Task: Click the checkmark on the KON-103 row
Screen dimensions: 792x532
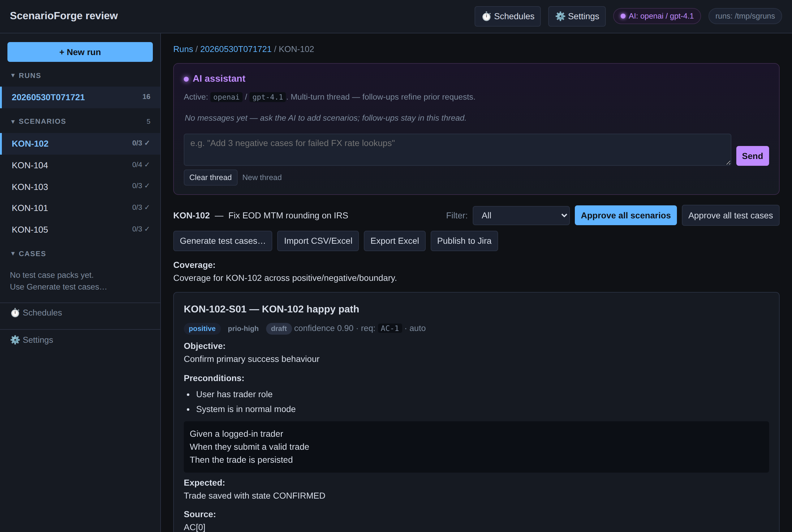Action: [147, 186]
